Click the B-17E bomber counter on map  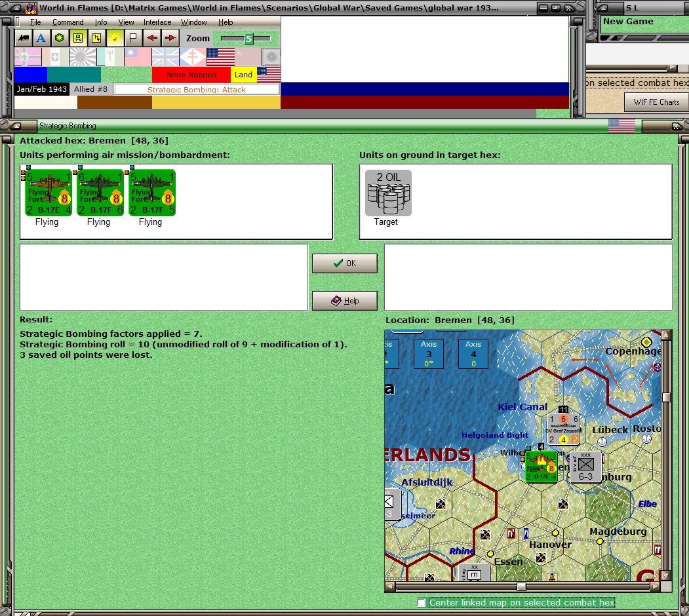click(x=541, y=467)
